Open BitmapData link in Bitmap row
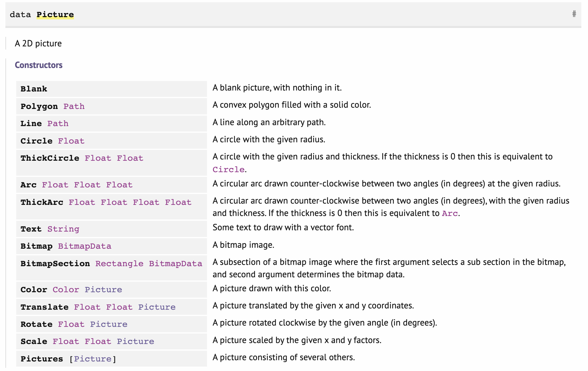This screenshot has width=588, height=371. (84, 246)
